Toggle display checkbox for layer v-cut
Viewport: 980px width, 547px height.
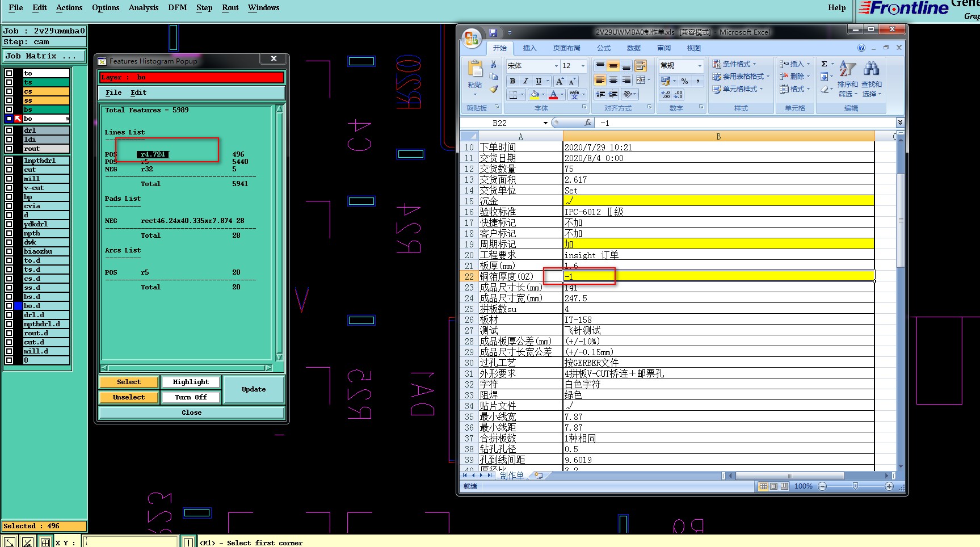9,188
